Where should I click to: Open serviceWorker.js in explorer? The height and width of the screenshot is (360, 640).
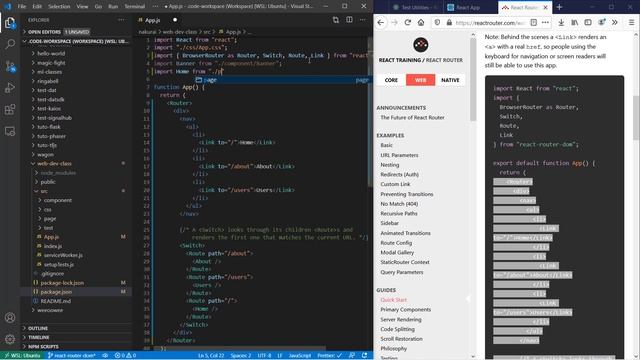point(63,255)
